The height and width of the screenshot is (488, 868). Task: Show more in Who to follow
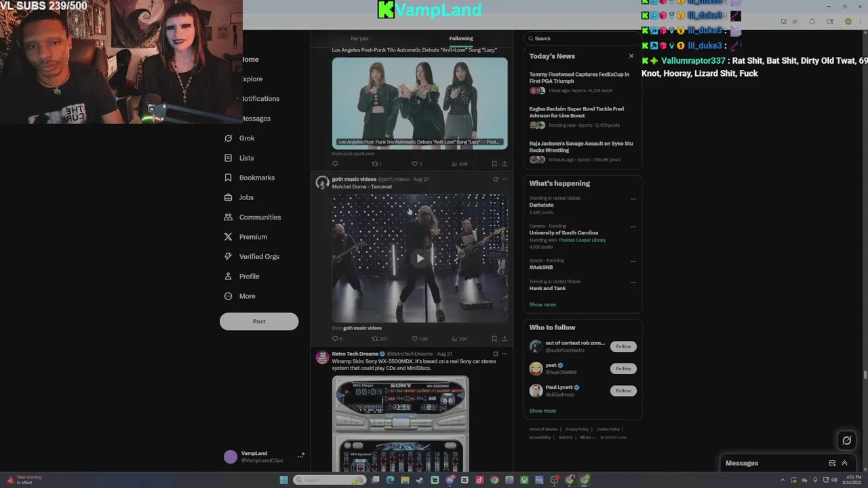coord(542,411)
